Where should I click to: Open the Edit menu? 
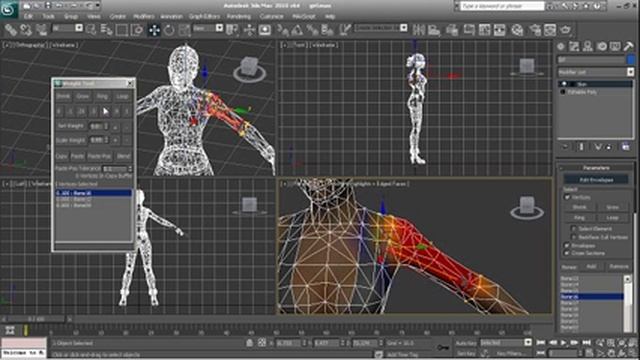(x=28, y=17)
